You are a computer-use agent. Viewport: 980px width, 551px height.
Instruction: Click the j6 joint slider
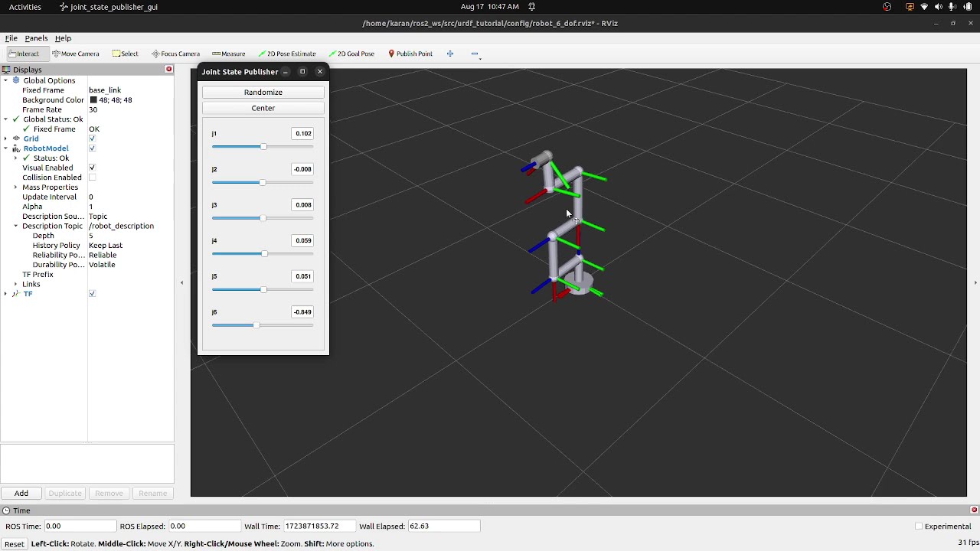point(263,325)
